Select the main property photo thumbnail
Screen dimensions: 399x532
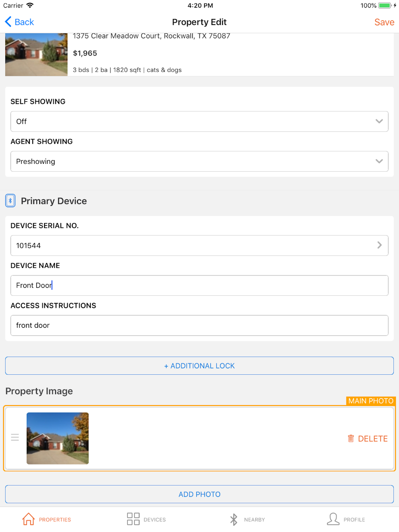pos(57,438)
